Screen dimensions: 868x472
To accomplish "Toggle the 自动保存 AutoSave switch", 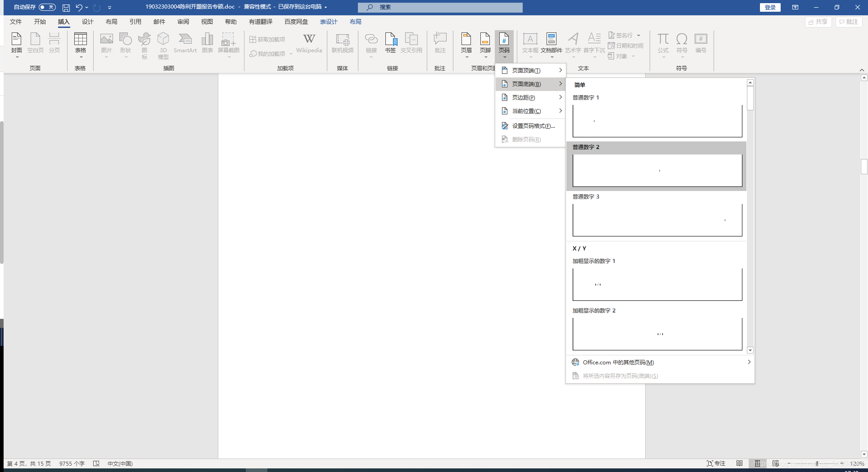I will (x=47, y=7).
